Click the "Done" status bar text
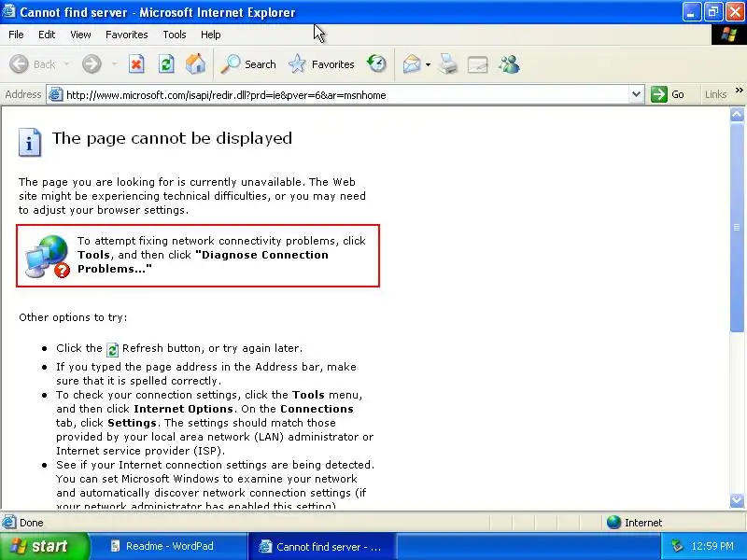Image resolution: width=747 pixels, height=560 pixels. point(32,523)
